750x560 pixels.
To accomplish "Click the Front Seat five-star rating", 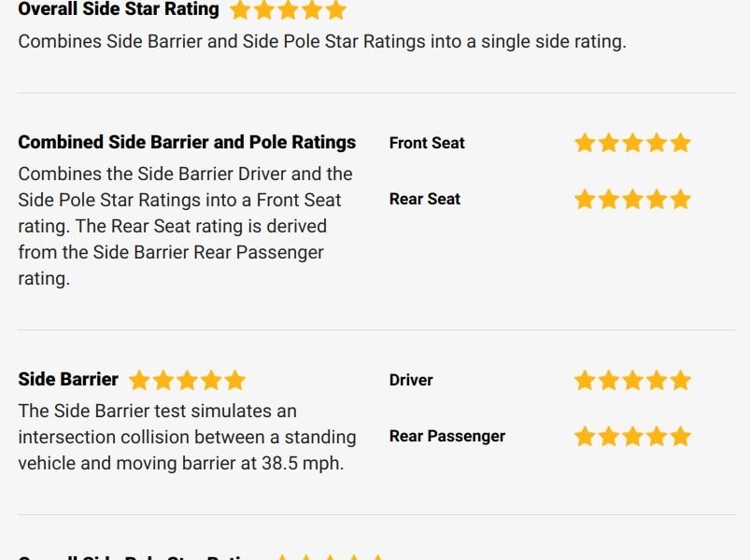I will (632, 143).
